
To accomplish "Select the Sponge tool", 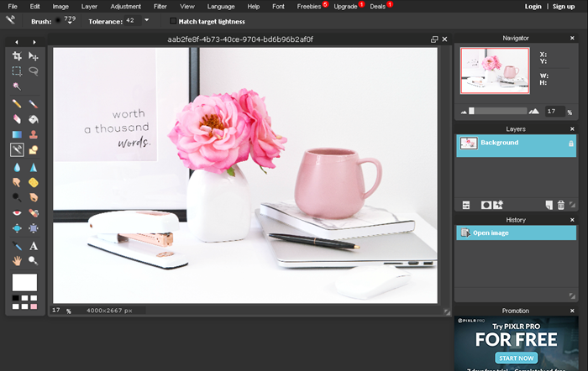I will (x=34, y=182).
